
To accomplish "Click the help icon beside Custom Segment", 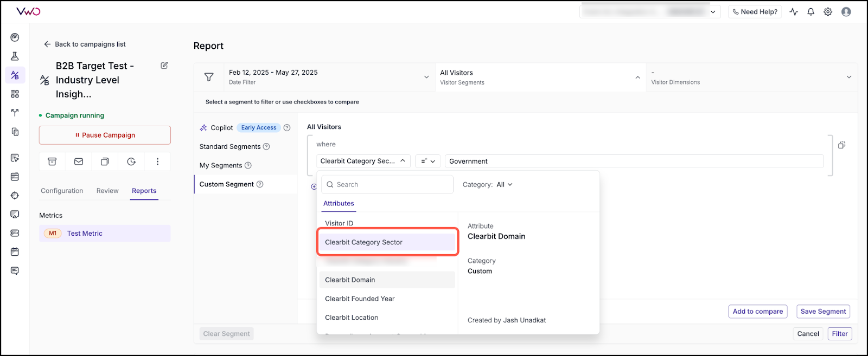I will tap(260, 184).
